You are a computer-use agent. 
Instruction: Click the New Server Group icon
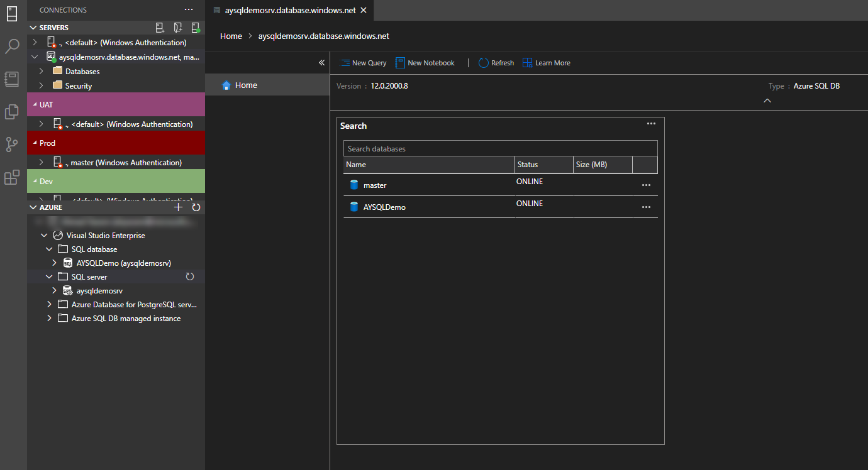[x=178, y=28]
